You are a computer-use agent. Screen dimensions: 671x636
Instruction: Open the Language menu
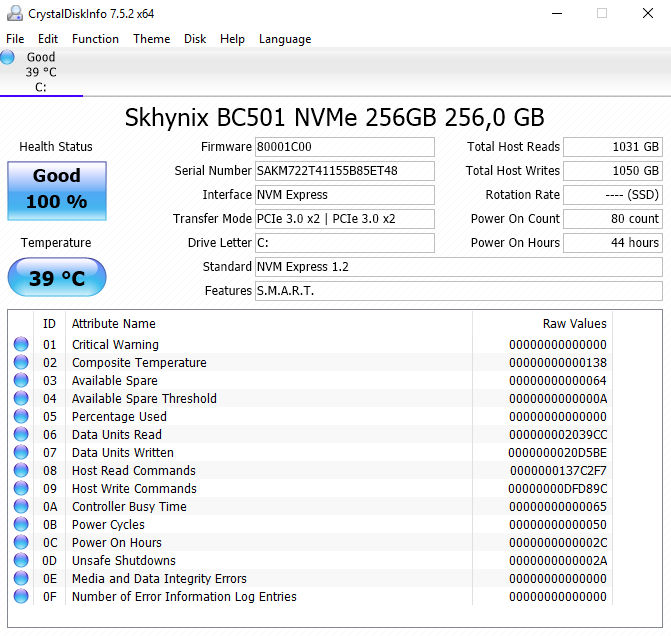(x=285, y=39)
